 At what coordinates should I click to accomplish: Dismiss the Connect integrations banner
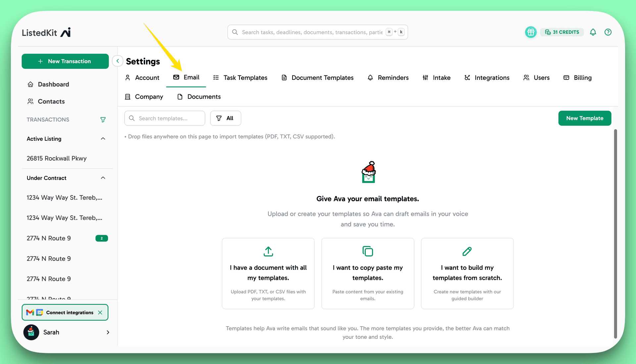(100, 312)
